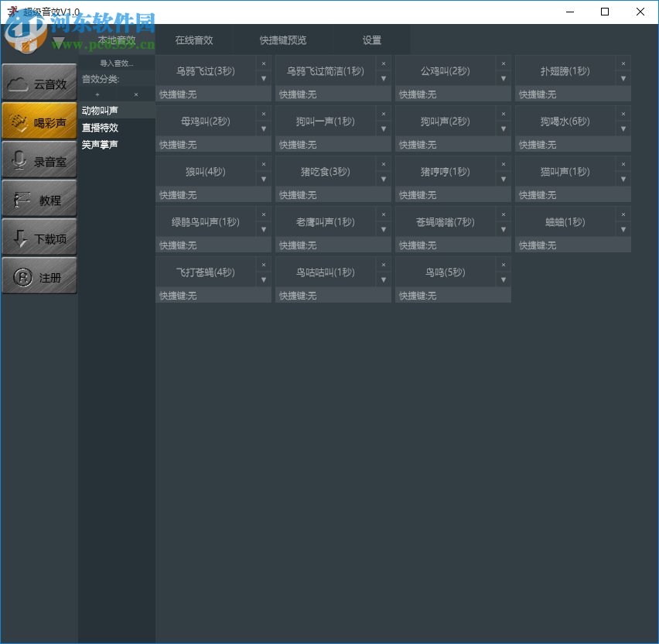Screen dimensions: 659x644
Task: Remove the 扑翅膀(1秒) sound
Action: point(623,63)
